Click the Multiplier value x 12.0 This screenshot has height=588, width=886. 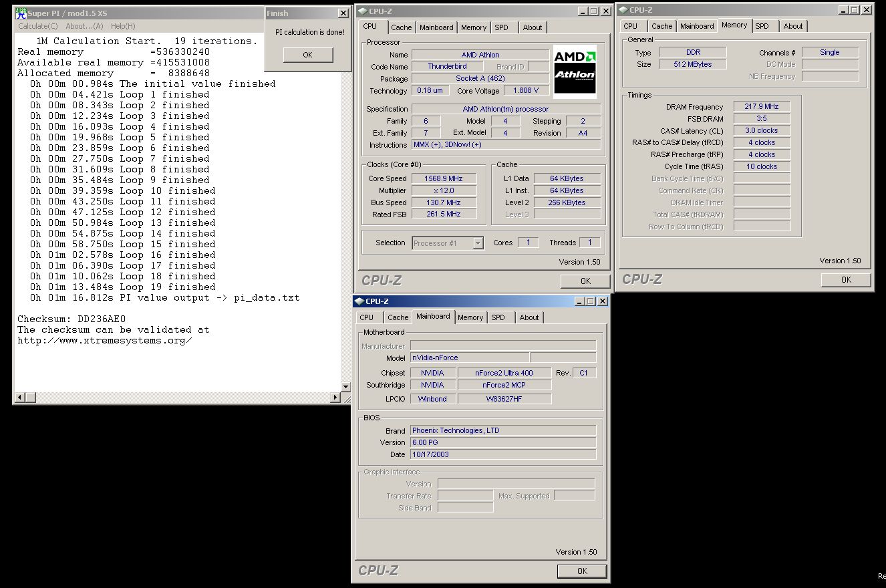pyautogui.click(x=444, y=190)
